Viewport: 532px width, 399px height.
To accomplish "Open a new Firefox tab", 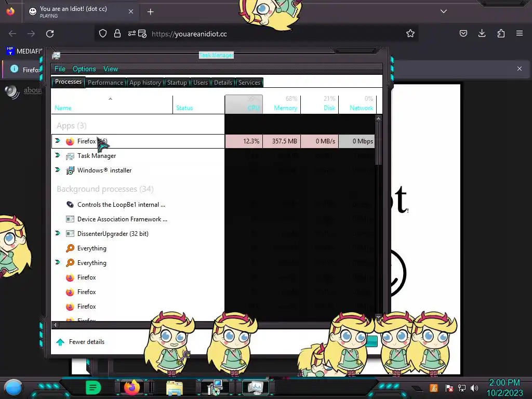I will 150,12.
